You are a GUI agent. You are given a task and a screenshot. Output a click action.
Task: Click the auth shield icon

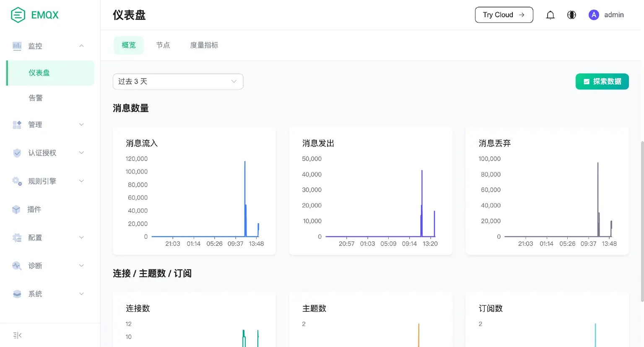click(x=17, y=153)
